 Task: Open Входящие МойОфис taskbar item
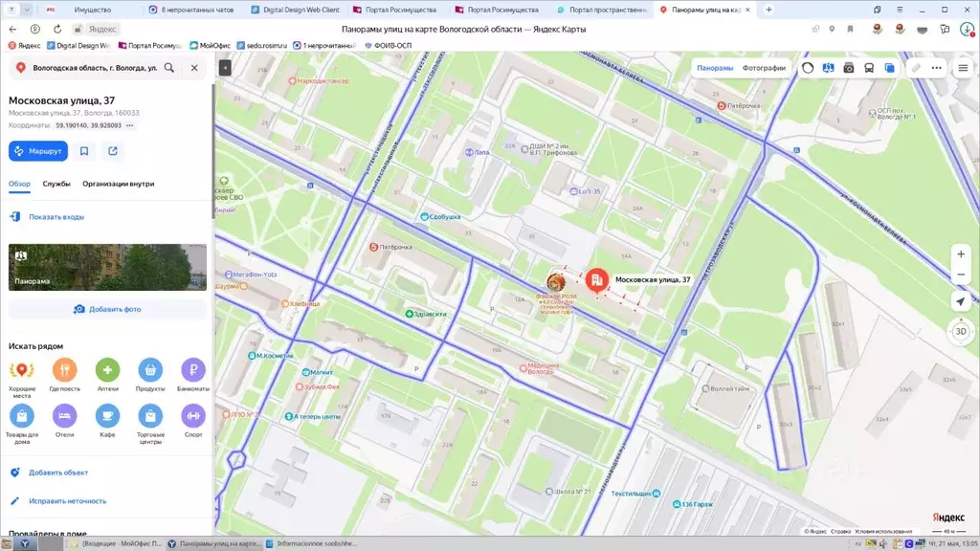click(x=117, y=543)
